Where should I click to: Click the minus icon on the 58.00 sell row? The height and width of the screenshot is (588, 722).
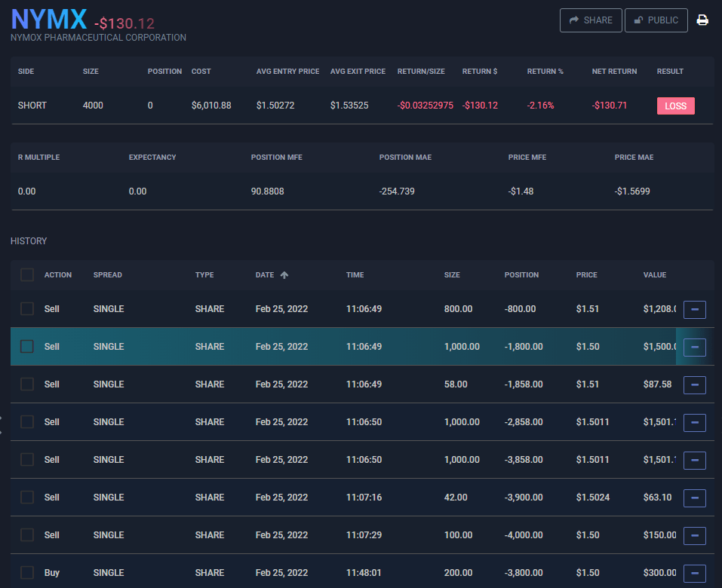pos(694,384)
